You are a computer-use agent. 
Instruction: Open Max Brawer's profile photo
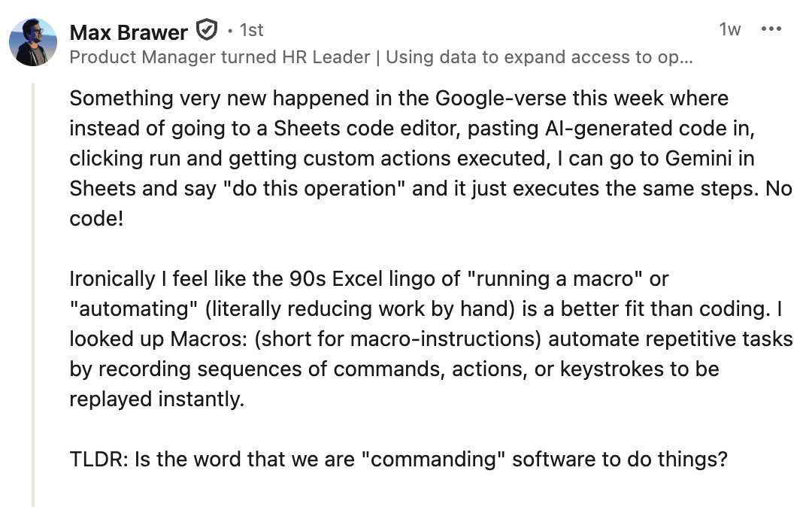coord(33,42)
